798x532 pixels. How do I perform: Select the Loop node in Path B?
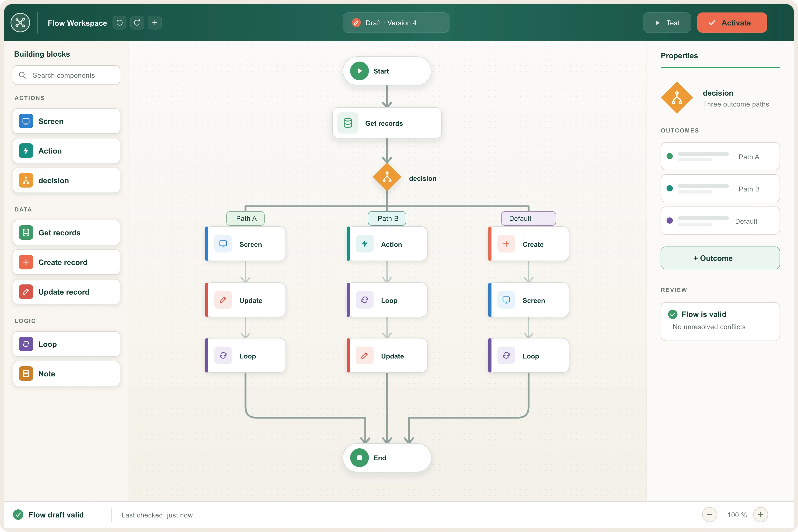tap(387, 300)
